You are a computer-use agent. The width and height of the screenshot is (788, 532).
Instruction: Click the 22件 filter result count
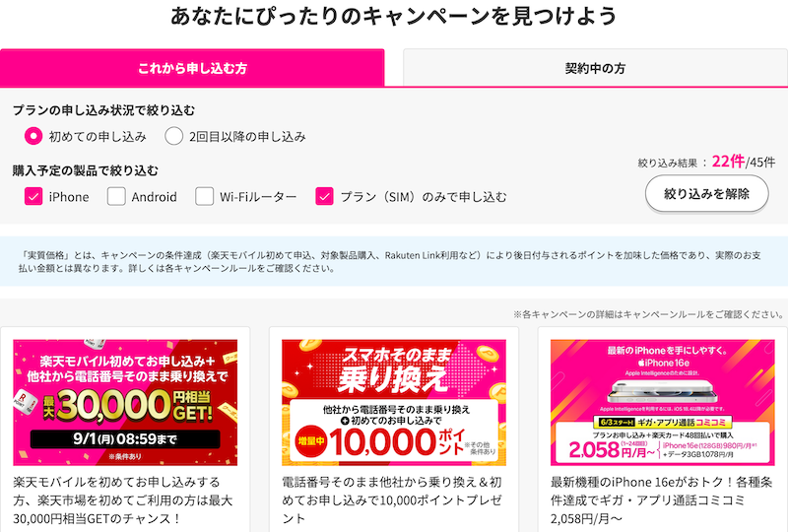point(728,162)
